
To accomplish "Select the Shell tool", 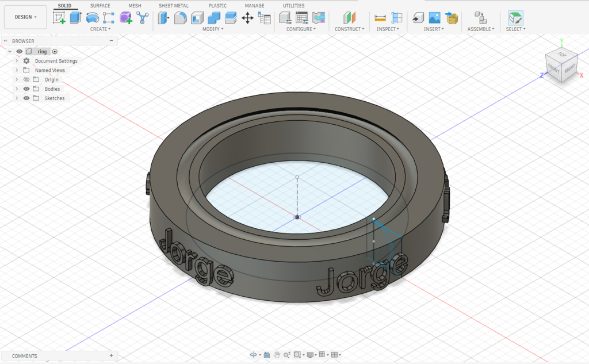I will (x=197, y=18).
